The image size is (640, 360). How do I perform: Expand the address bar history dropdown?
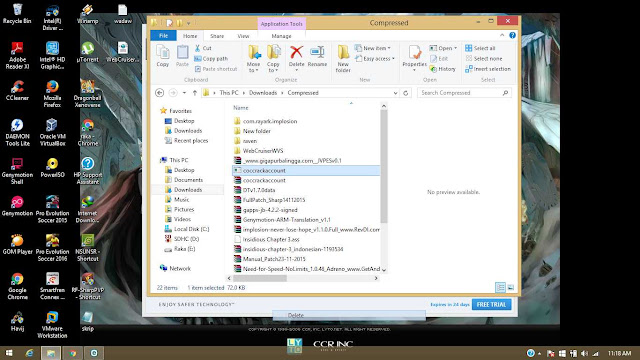[395, 93]
